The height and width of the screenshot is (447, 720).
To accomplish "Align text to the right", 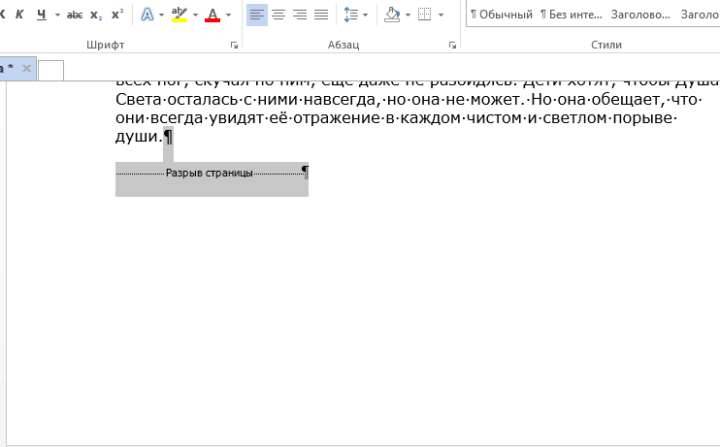I will 299,15.
